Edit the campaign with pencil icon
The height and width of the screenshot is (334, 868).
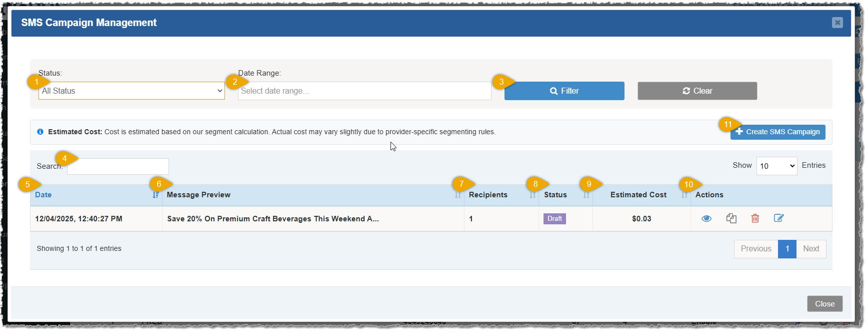coord(778,218)
